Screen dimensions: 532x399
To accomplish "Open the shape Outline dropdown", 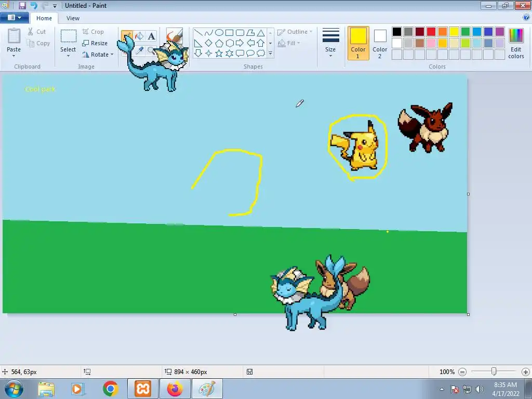I will [x=295, y=32].
